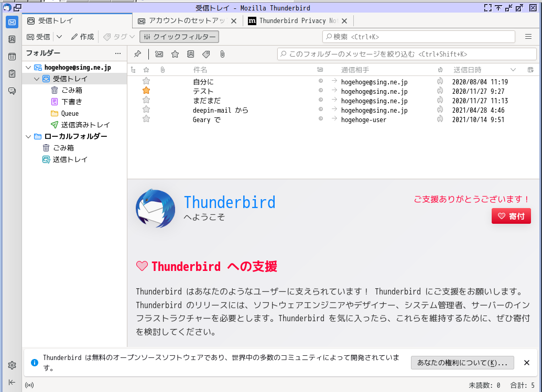Filter to show only tagged messages
The height and width of the screenshot is (392, 542).
(x=206, y=54)
